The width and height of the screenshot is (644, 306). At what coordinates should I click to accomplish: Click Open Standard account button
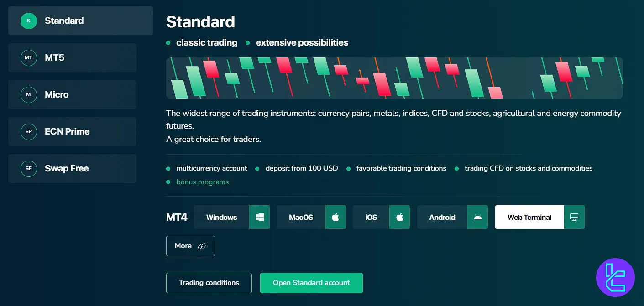coord(311,283)
